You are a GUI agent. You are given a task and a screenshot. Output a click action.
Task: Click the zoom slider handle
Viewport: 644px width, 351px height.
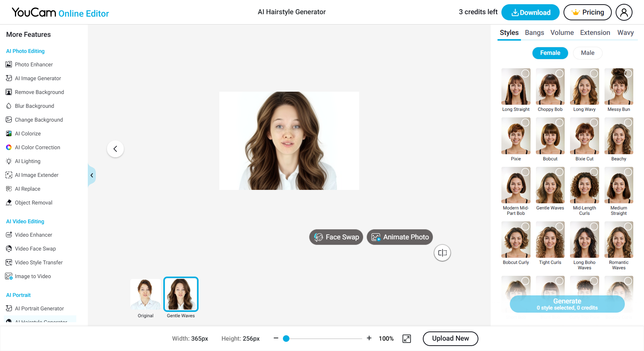click(286, 338)
